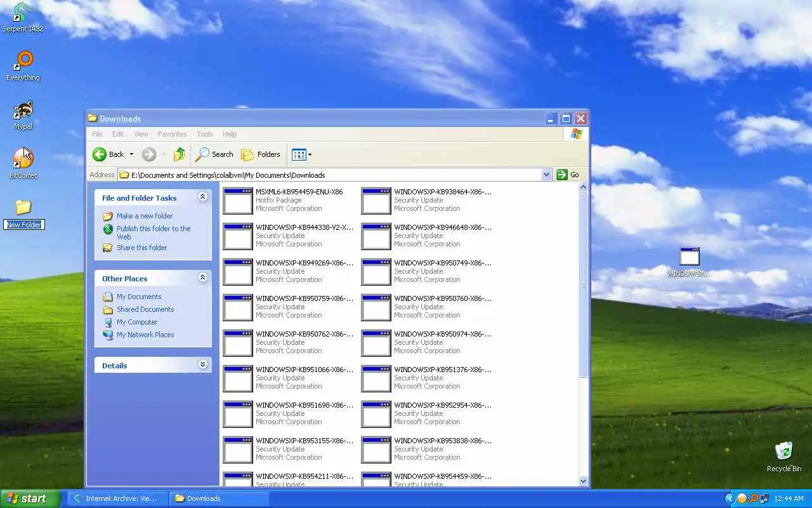Go Back using the green arrow button
812x508 pixels.
tap(108, 154)
